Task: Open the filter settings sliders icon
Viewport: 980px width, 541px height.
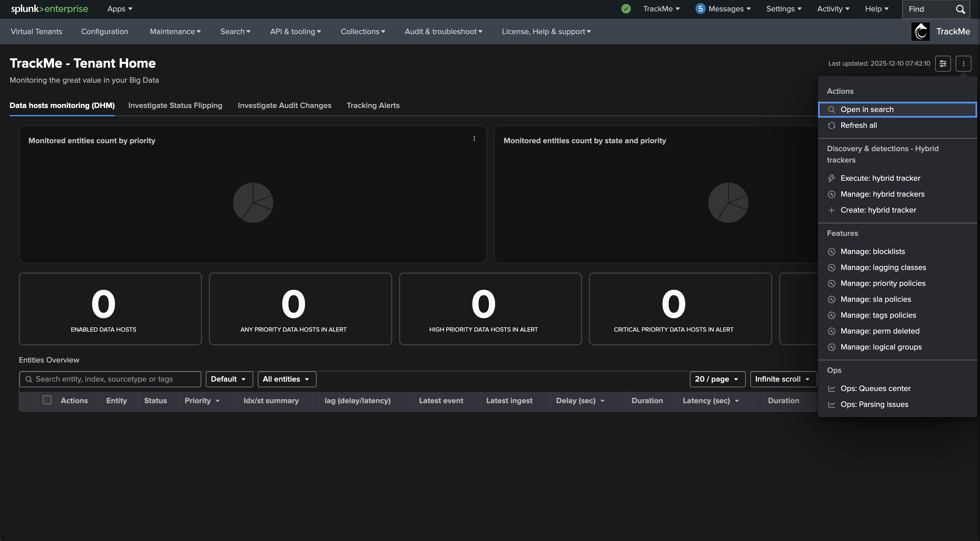Action: [943, 64]
